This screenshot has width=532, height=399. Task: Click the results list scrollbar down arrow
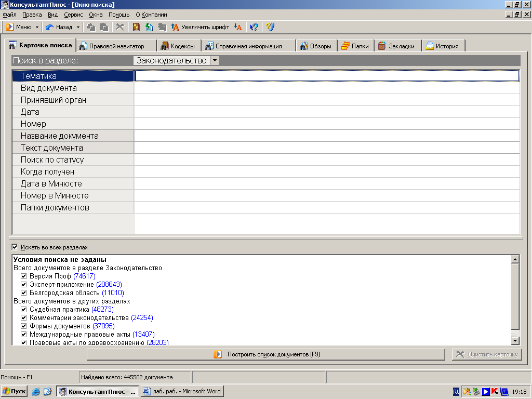(515, 341)
